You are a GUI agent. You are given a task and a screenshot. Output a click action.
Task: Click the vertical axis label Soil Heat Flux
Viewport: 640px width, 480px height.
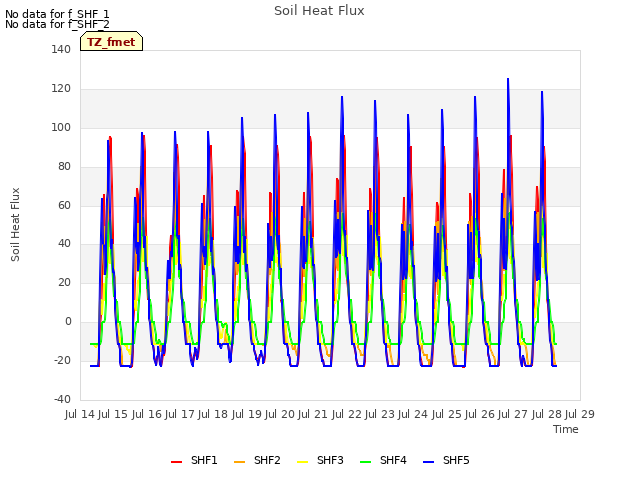coord(15,224)
